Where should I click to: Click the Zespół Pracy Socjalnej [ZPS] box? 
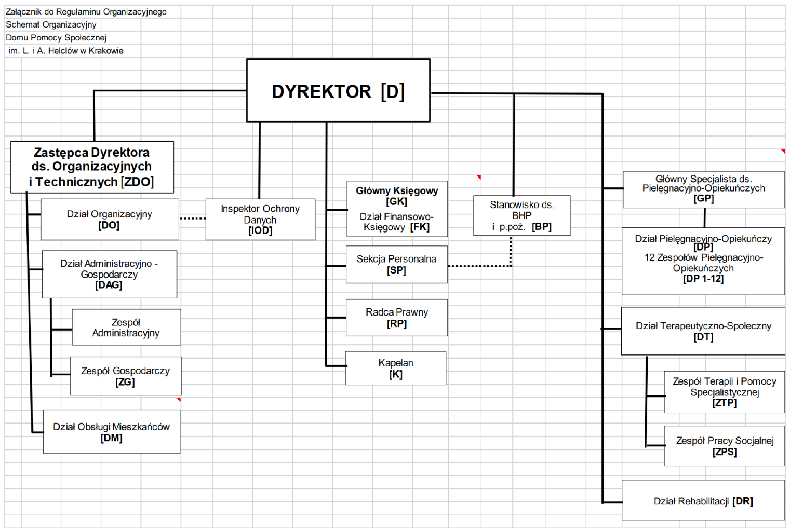724,446
